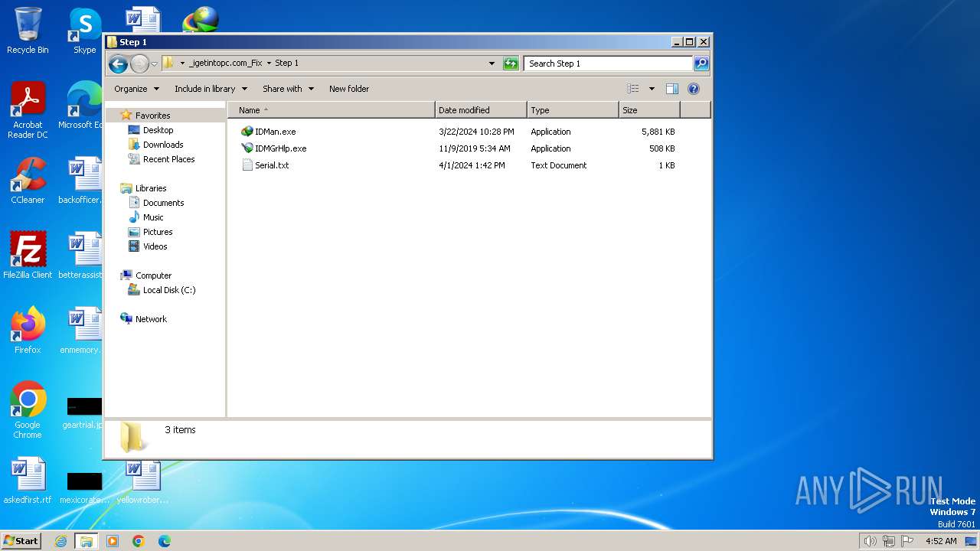Click the refresh button beside address bar
Screen dimensions: 980x551
tap(511, 64)
